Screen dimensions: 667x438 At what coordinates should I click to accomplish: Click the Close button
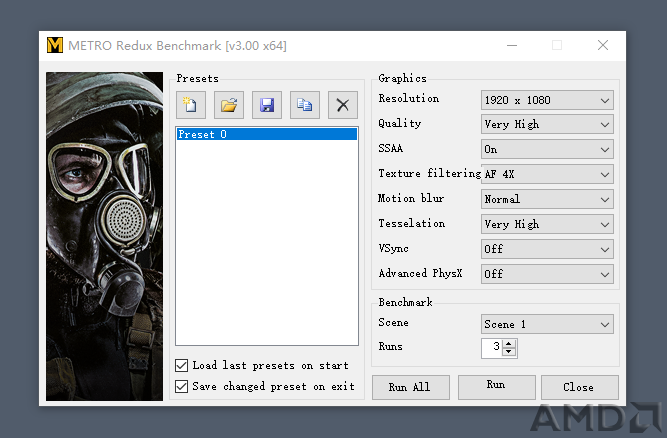[x=579, y=387]
